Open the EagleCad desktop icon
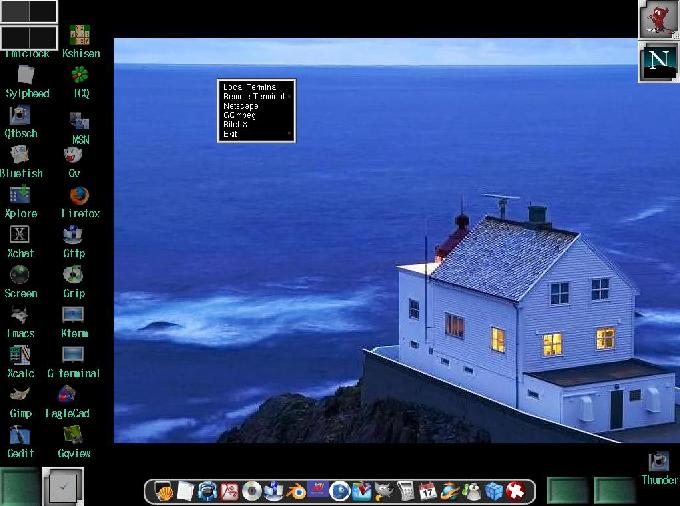680x506 pixels. (x=67, y=395)
